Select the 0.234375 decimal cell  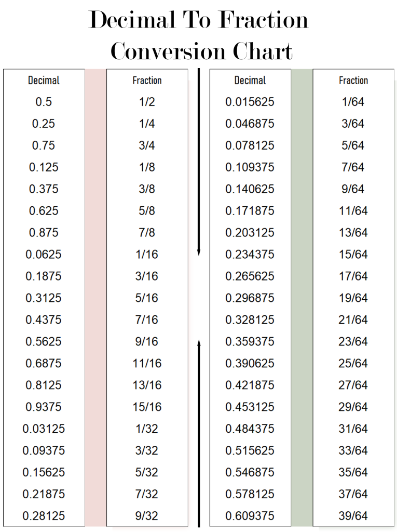click(250, 255)
